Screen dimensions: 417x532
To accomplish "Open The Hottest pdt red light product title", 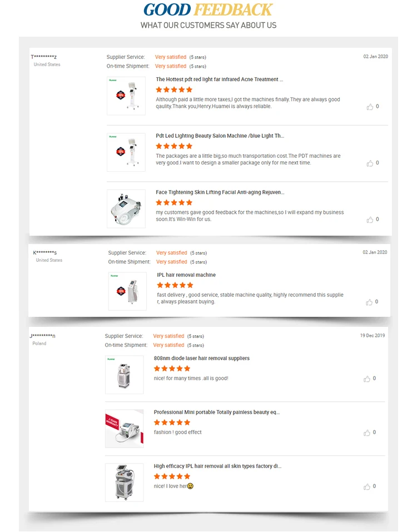I will coord(219,79).
